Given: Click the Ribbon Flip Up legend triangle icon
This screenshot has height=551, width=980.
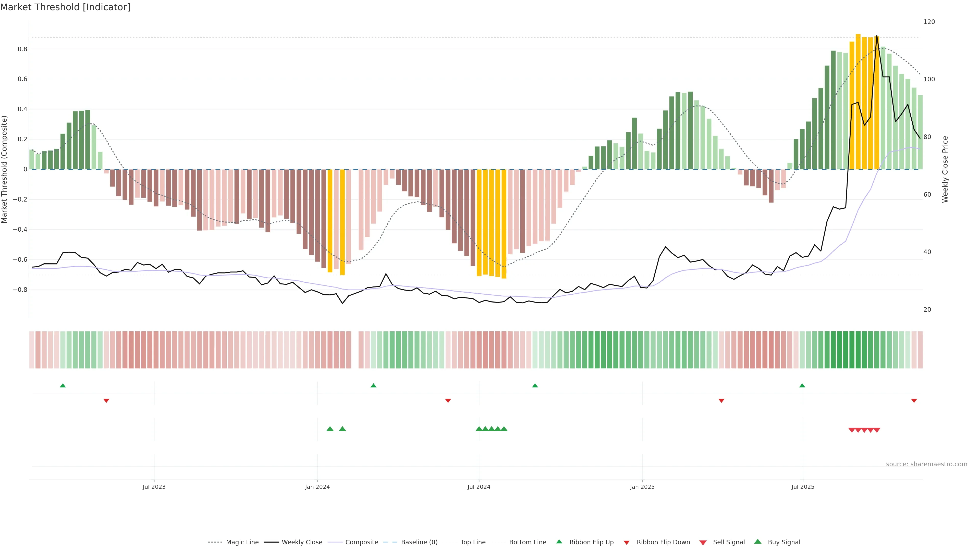Looking at the screenshot, I should 559,542.
